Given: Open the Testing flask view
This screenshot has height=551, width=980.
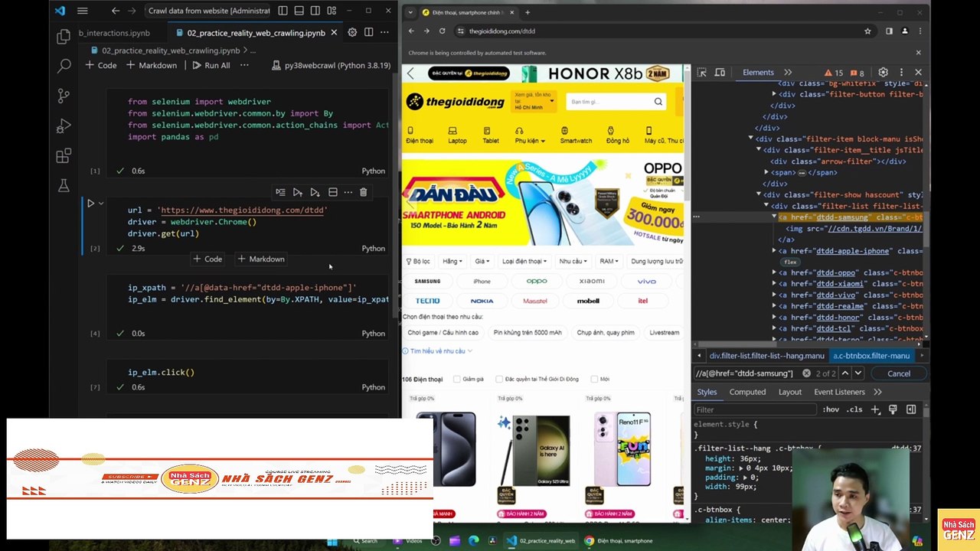Looking at the screenshot, I should pyautogui.click(x=64, y=185).
